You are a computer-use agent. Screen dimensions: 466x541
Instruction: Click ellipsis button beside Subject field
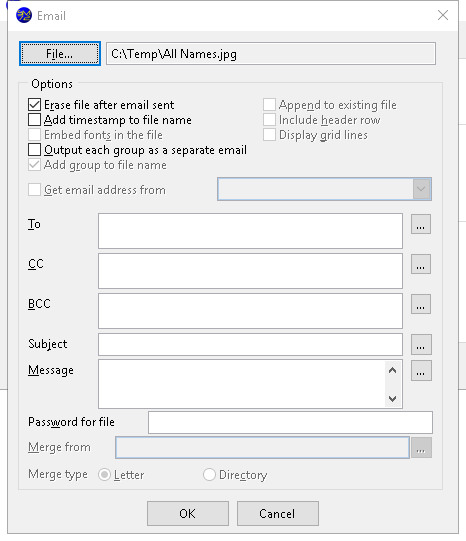coord(421,344)
